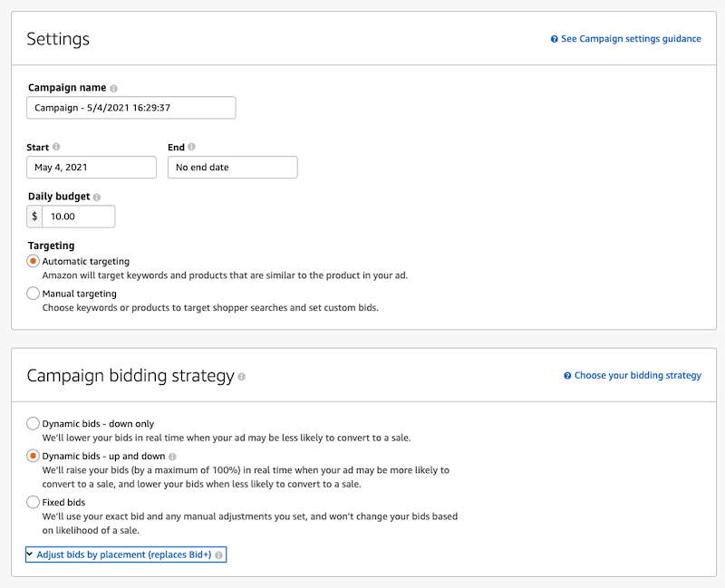Click info icon next to Dynamic bids up and down

coord(172,457)
